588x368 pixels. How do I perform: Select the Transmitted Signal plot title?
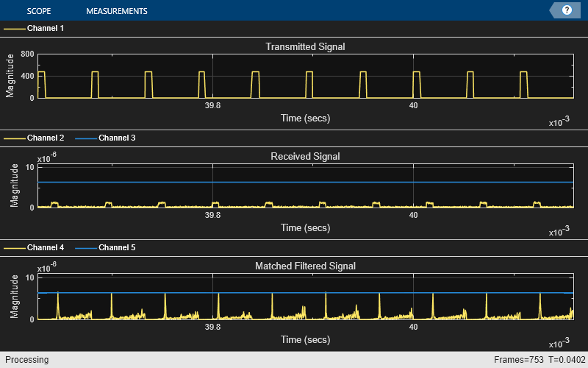point(305,46)
